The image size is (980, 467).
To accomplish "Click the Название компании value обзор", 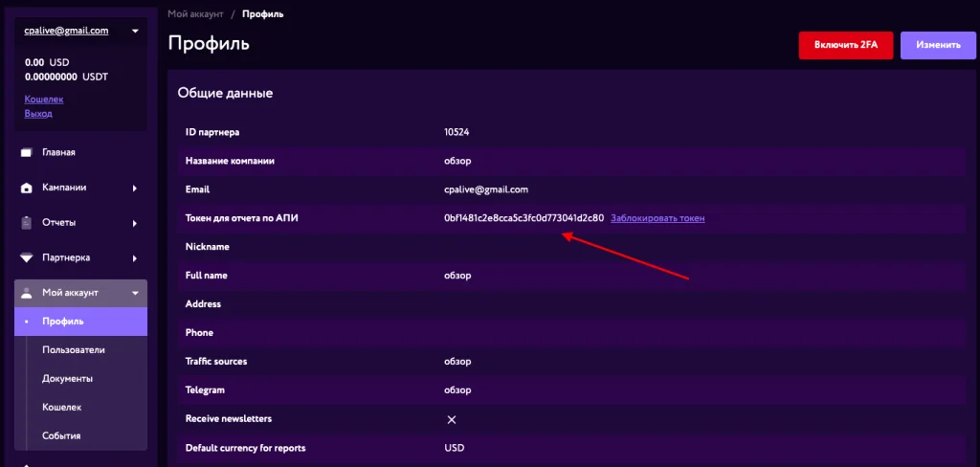I will click(x=457, y=161).
